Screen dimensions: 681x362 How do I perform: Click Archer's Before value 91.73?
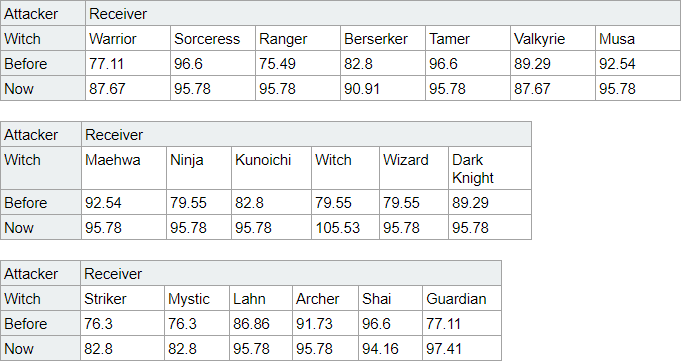(325, 324)
